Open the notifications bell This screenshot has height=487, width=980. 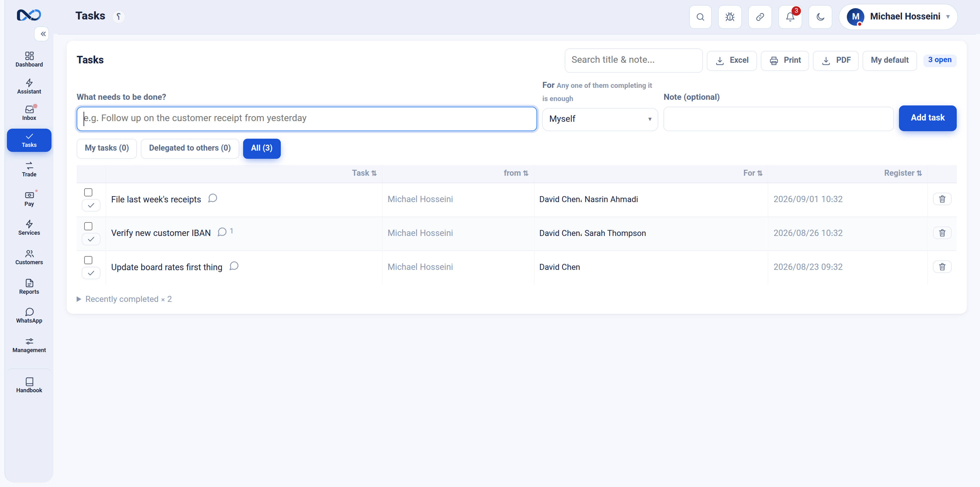click(790, 17)
